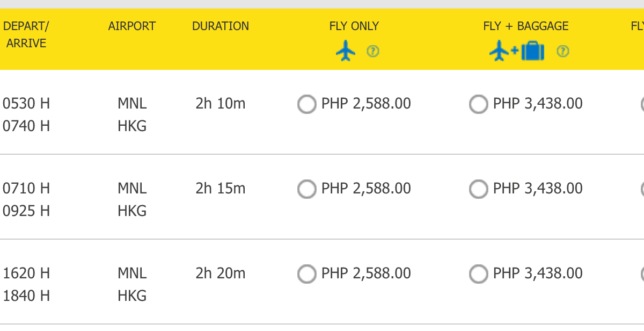Screen dimensions: 644x331
Task: Select Fly + Baggage fare for 1620 H flight
Action: [478, 274]
